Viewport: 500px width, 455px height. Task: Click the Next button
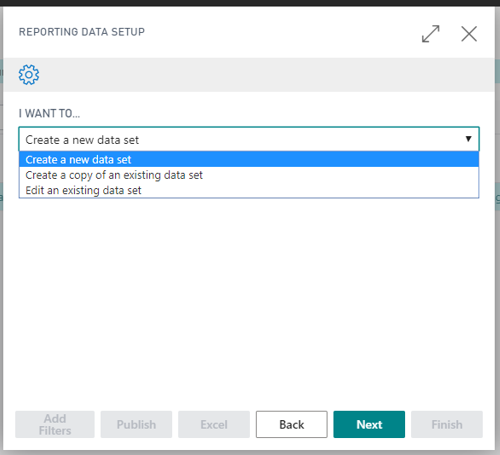369,424
